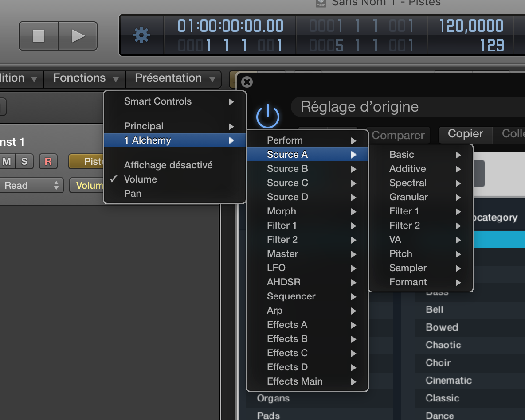Click the tempo value 120,0000
The width and height of the screenshot is (525, 420).
click(471, 26)
